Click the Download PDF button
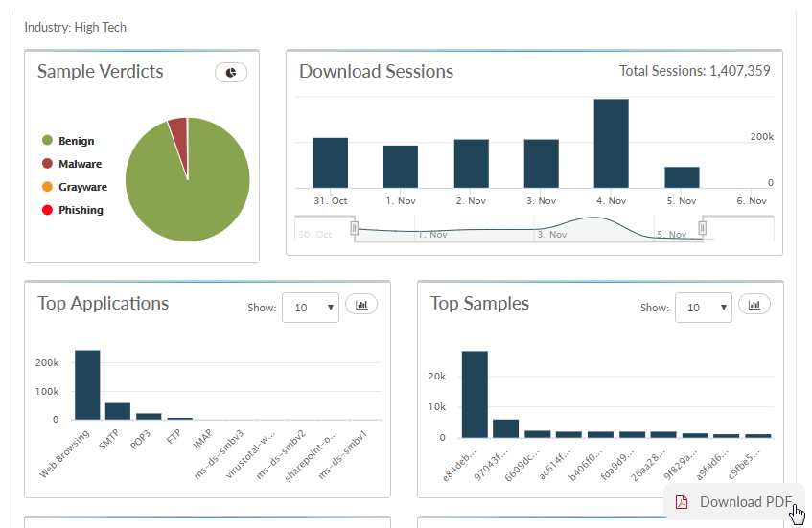This screenshot has height=528, width=812. 734,502
